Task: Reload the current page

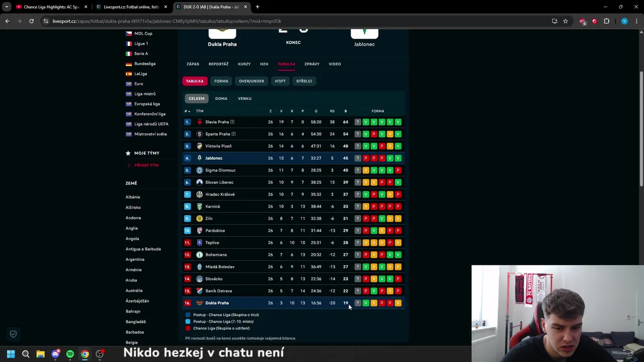Action: (x=31, y=21)
